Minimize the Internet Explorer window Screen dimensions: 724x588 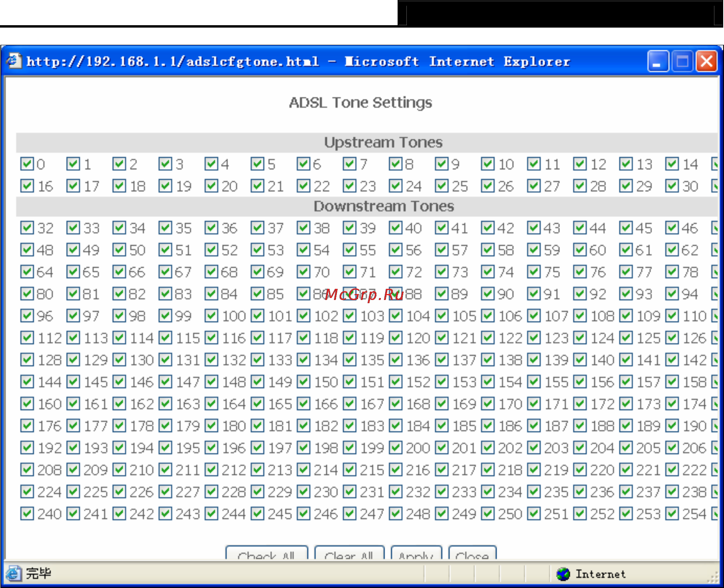(658, 61)
